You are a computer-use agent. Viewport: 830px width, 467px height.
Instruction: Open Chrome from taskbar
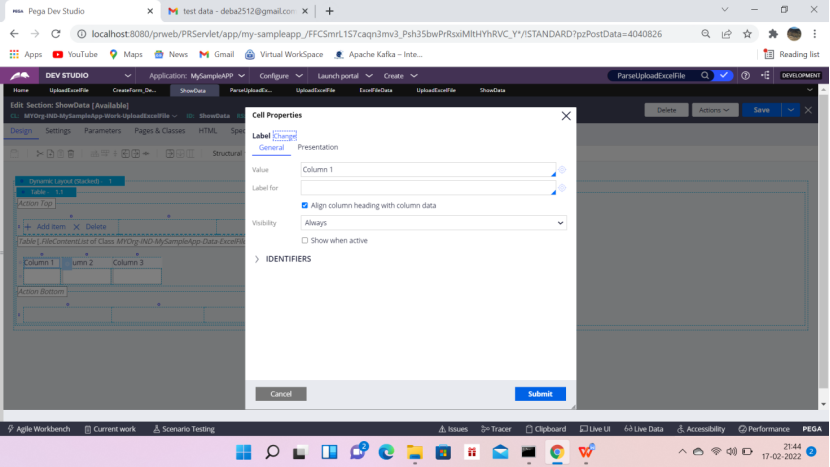tap(556, 452)
